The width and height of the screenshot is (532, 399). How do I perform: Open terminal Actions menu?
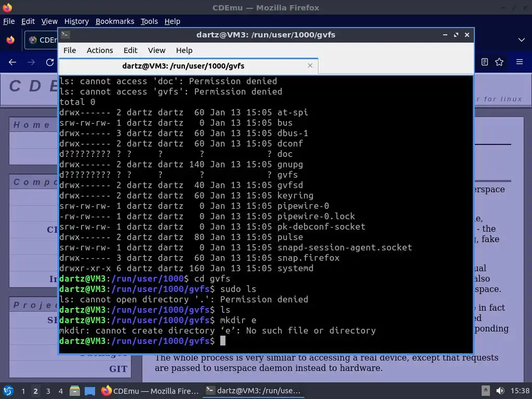click(x=100, y=50)
